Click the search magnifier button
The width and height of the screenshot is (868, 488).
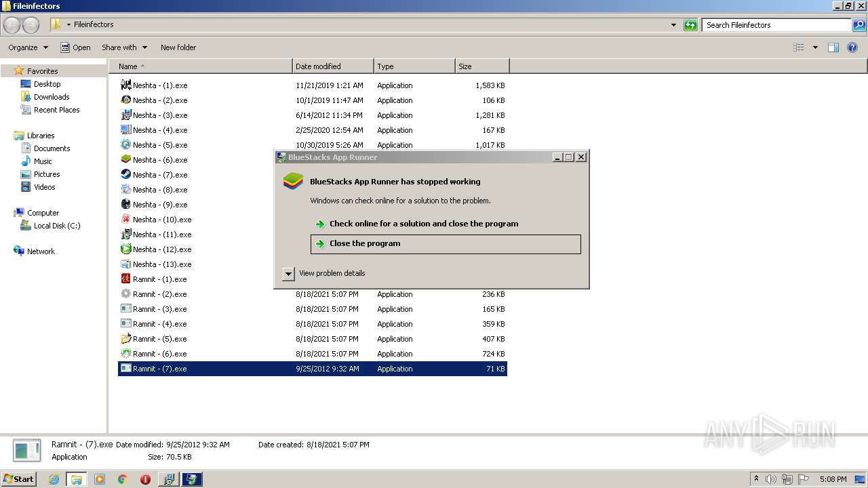tap(859, 25)
